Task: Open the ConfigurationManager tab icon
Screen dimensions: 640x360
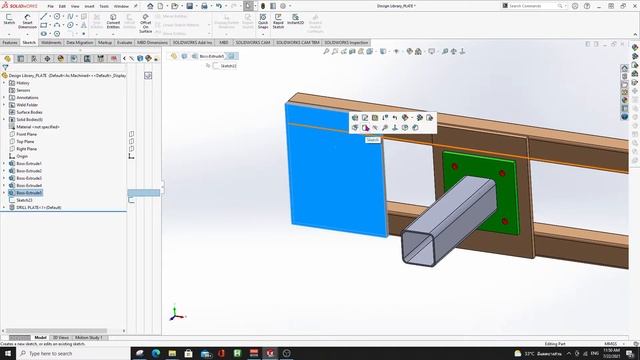Action: click(x=34, y=59)
